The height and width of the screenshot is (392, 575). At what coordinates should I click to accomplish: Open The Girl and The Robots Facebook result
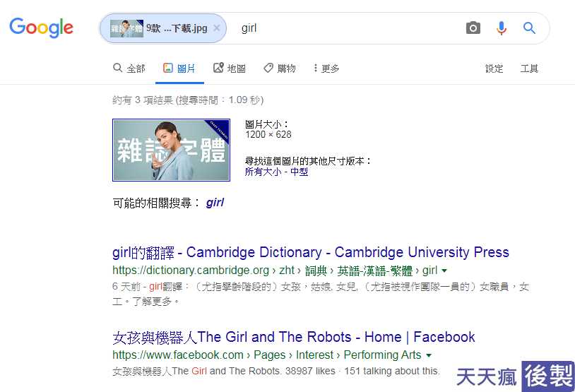pos(293,337)
